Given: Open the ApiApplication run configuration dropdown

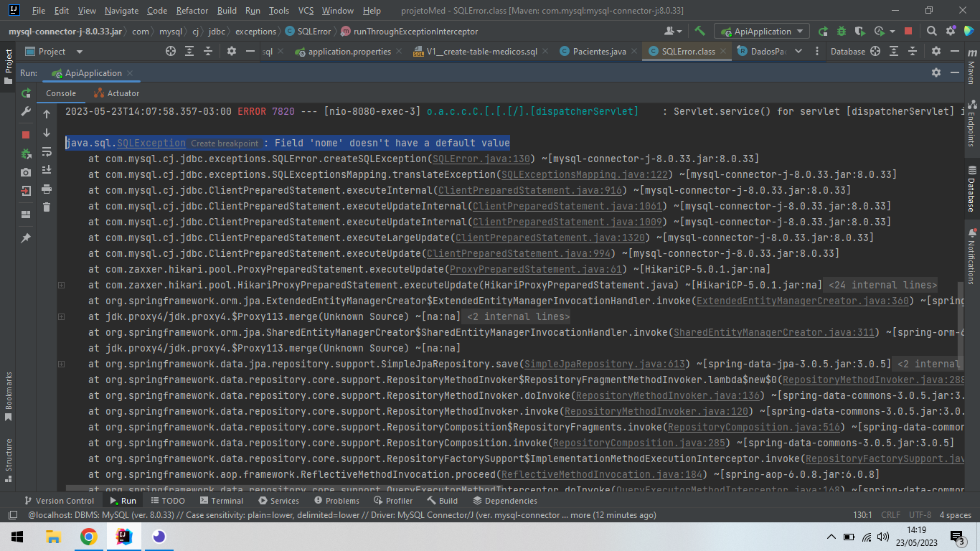Looking at the screenshot, I should click(762, 31).
